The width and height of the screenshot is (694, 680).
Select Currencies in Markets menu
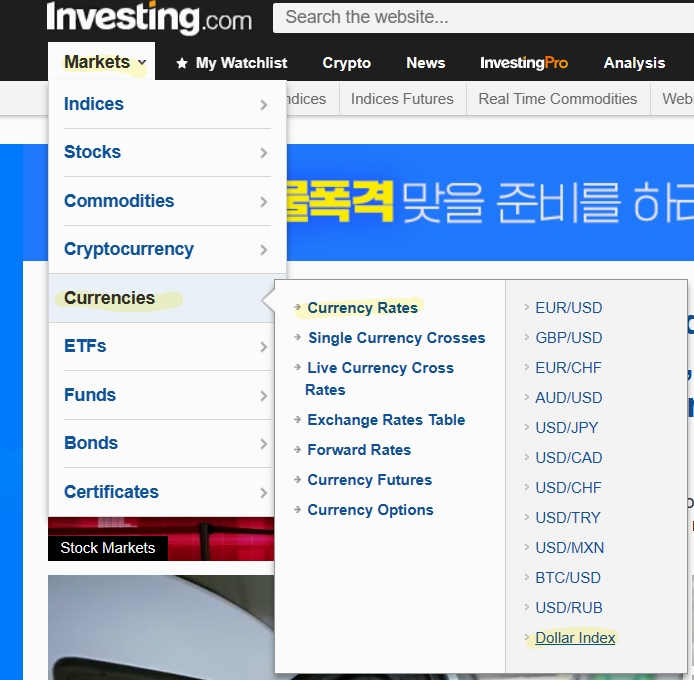(x=109, y=298)
